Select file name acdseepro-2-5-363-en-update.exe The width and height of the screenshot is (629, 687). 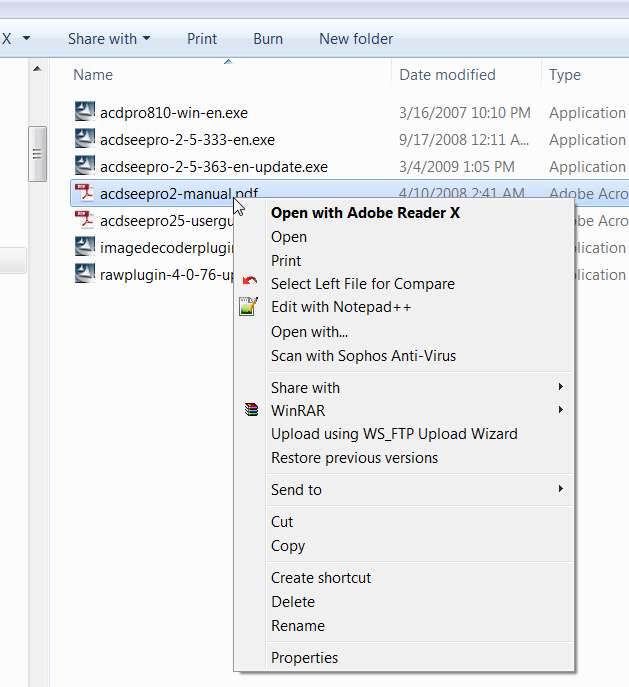(214, 167)
